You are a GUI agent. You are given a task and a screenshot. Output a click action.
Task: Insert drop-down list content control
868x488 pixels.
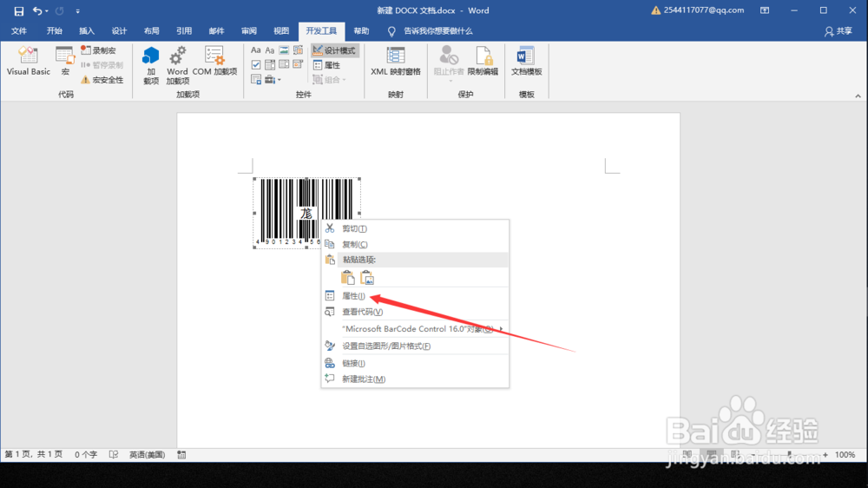coord(284,65)
